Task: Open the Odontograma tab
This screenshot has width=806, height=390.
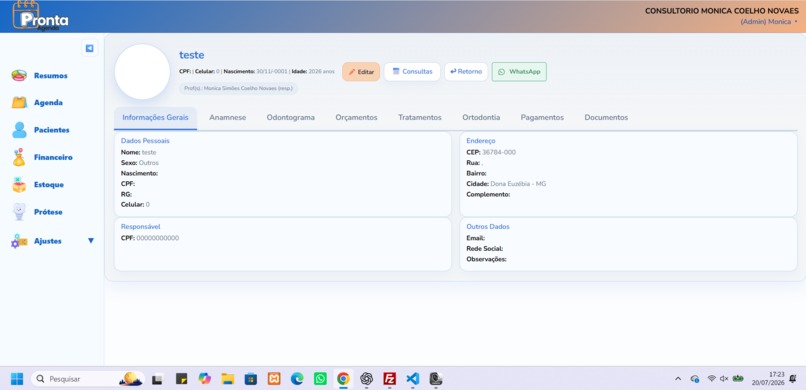Action: pyautogui.click(x=290, y=118)
